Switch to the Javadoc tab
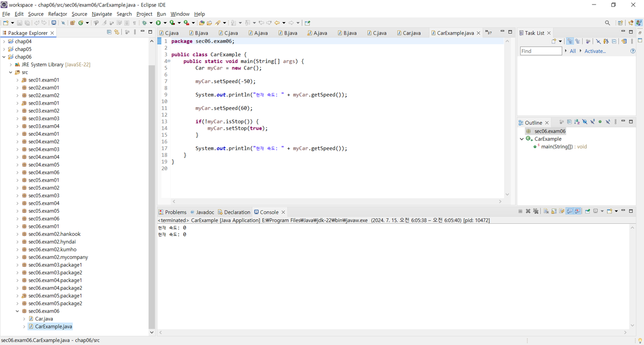The height and width of the screenshot is (345, 644). (202, 212)
